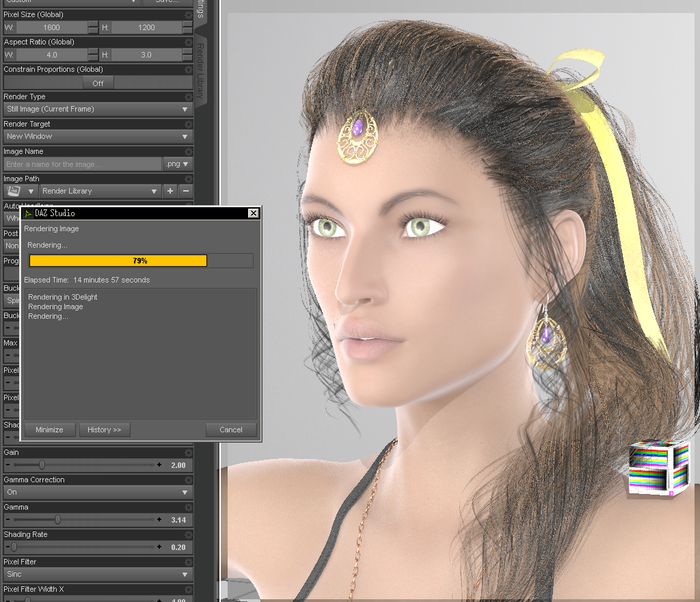Open gear options for Constrain Proportions
This screenshot has width=700, height=602.
pyautogui.click(x=189, y=69)
